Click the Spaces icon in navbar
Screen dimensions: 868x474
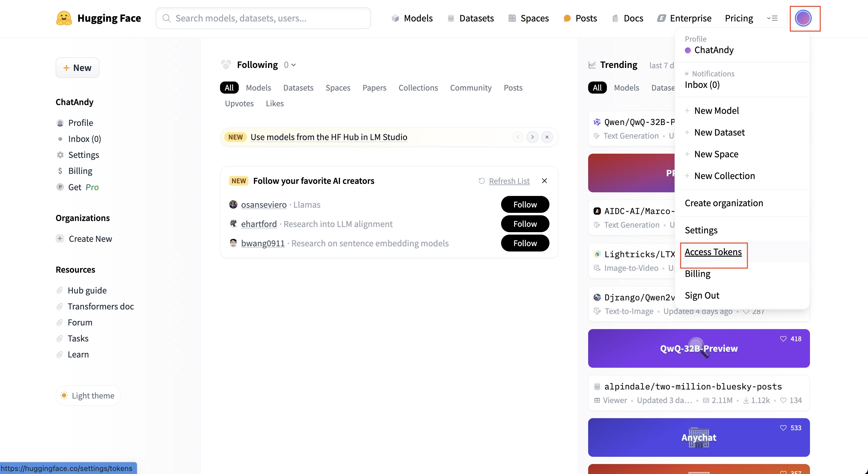click(512, 18)
